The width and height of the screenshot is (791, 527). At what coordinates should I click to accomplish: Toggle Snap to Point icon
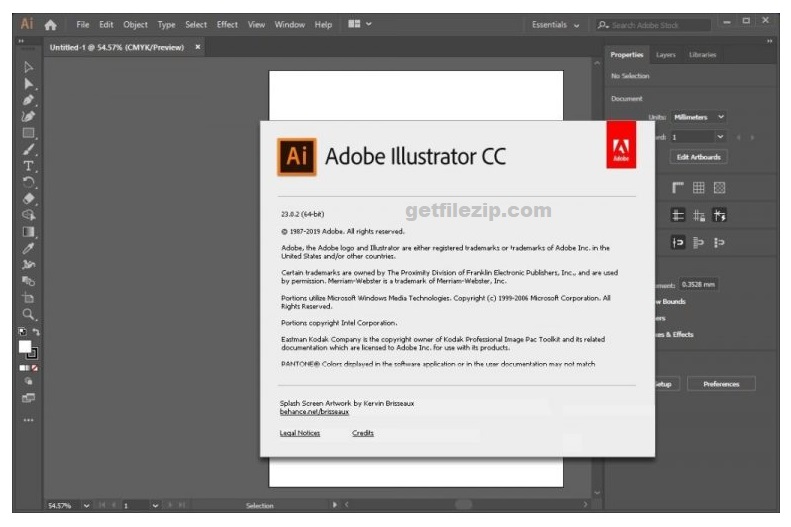[x=678, y=243]
